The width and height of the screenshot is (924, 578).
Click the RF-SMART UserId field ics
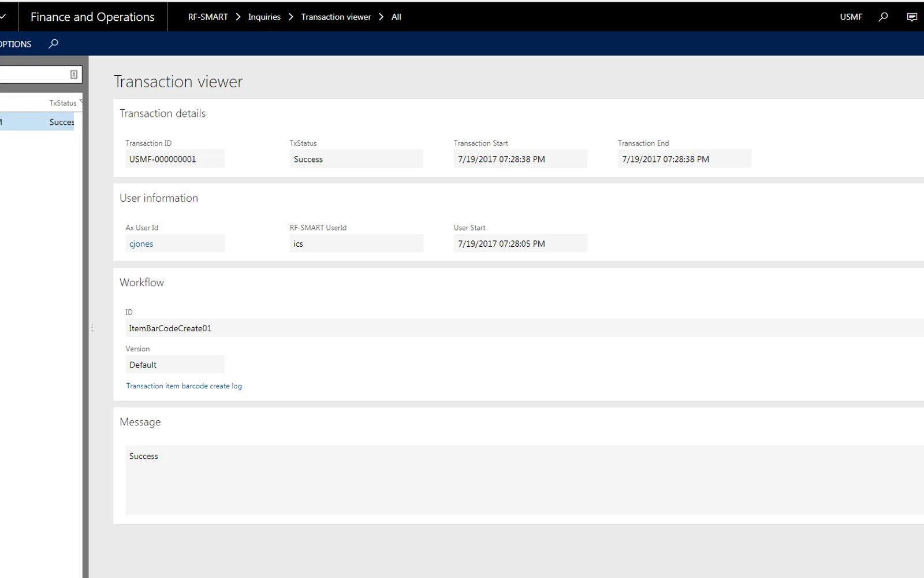(x=356, y=243)
